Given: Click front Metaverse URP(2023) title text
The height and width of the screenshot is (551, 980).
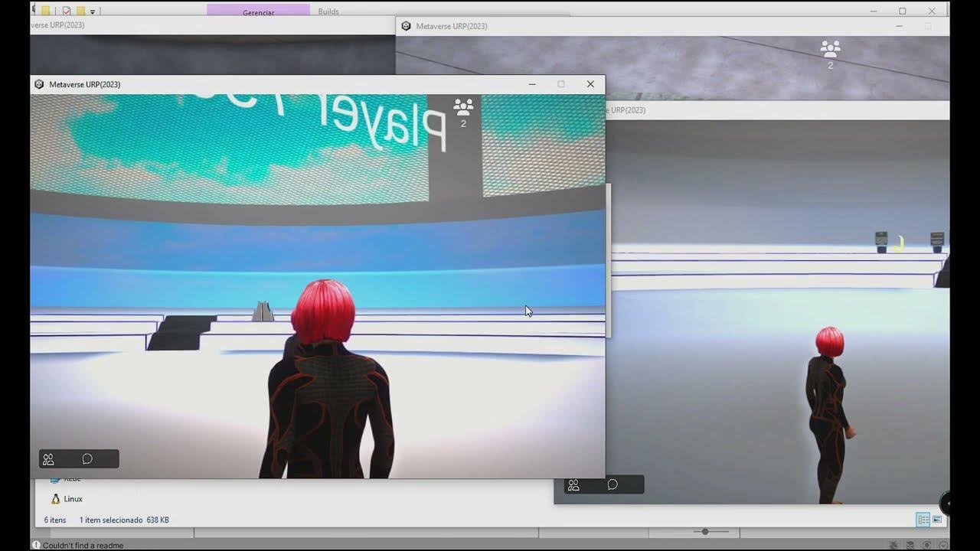Looking at the screenshot, I should (x=84, y=84).
